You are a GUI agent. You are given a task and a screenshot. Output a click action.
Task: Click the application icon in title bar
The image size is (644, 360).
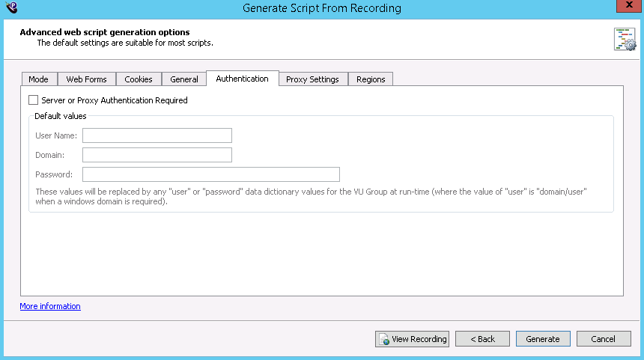pyautogui.click(x=11, y=7)
